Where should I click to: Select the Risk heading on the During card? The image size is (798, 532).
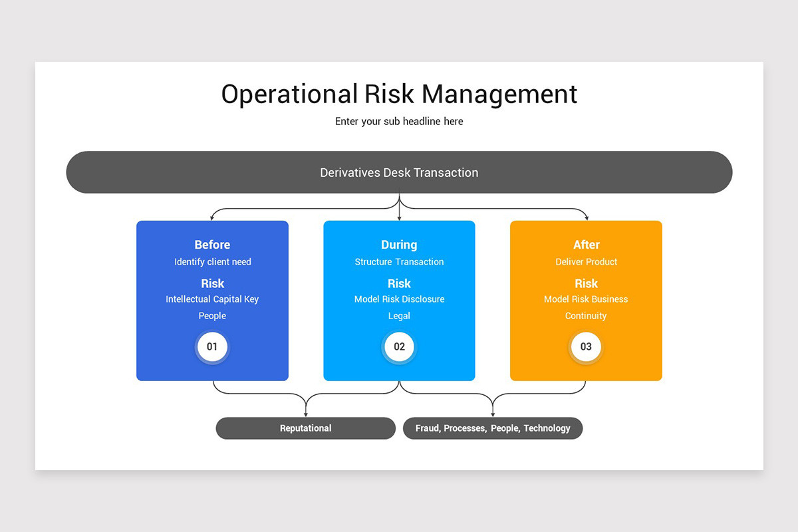pos(399,283)
